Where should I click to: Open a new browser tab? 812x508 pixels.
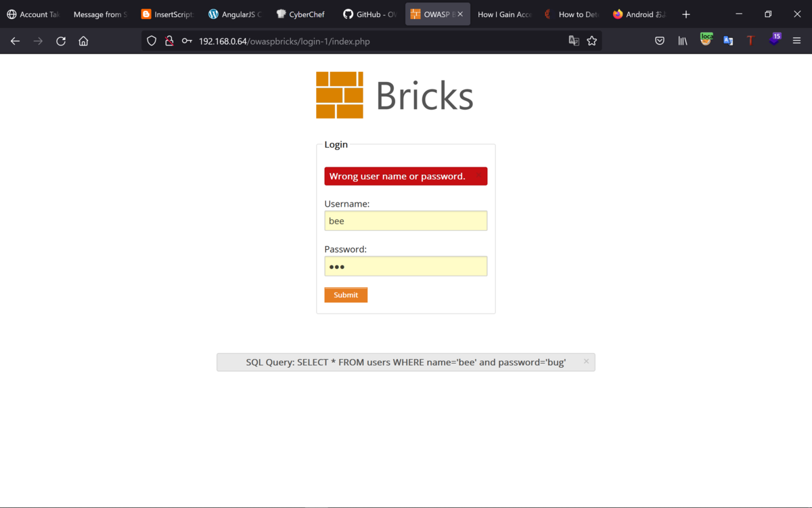point(686,14)
